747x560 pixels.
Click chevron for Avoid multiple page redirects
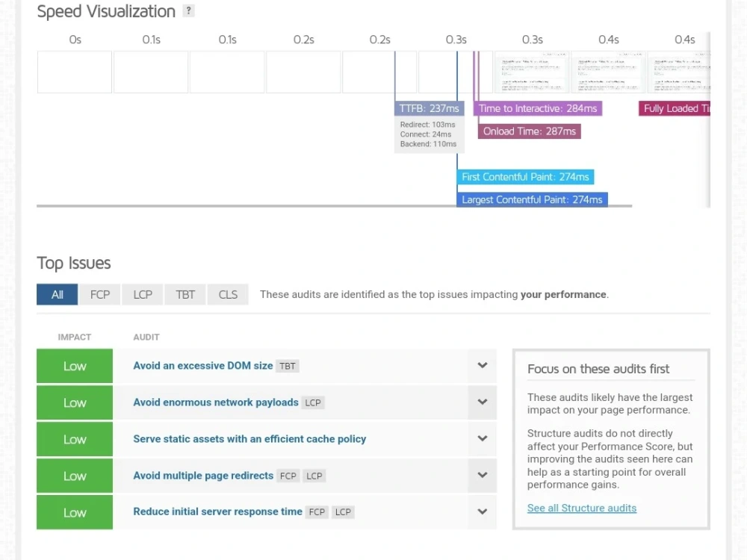point(482,475)
